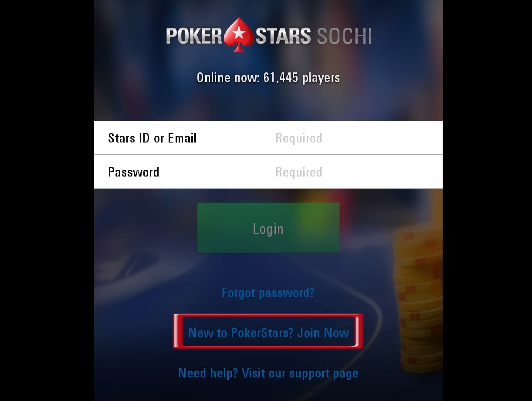Click the red highlight frame around Join Now

268,331
